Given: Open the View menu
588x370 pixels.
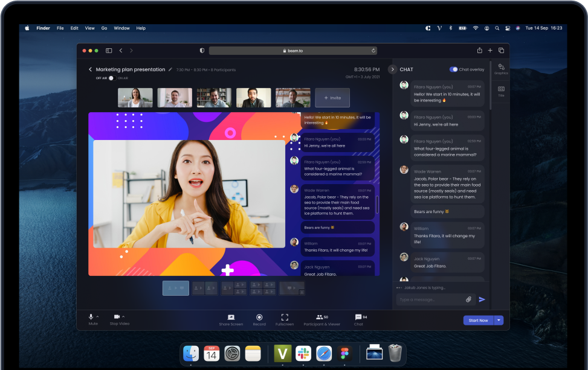Looking at the screenshot, I should coord(89,28).
